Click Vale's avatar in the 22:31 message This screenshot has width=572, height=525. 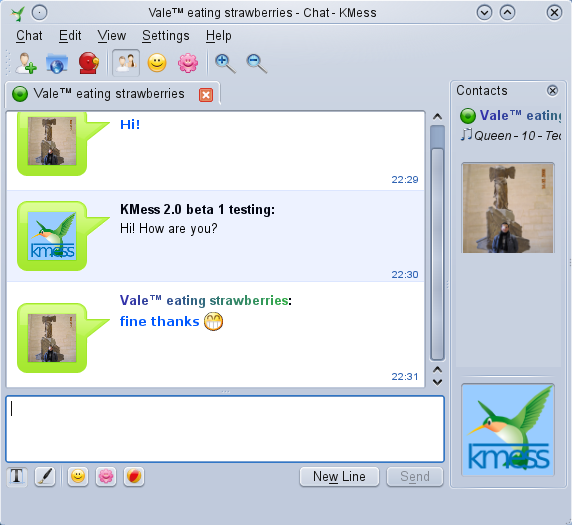pyautogui.click(x=52, y=338)
